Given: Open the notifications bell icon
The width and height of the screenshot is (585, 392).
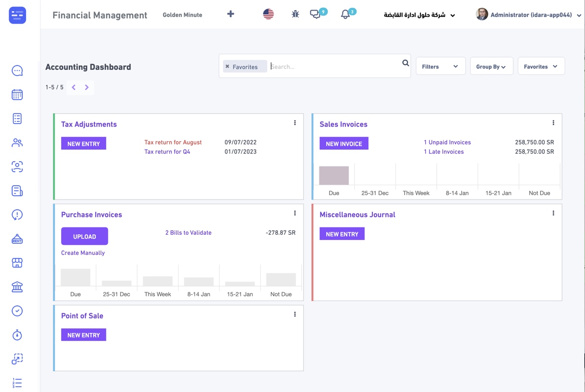Looking at the screenshot, I should click(x=345, y=15).
